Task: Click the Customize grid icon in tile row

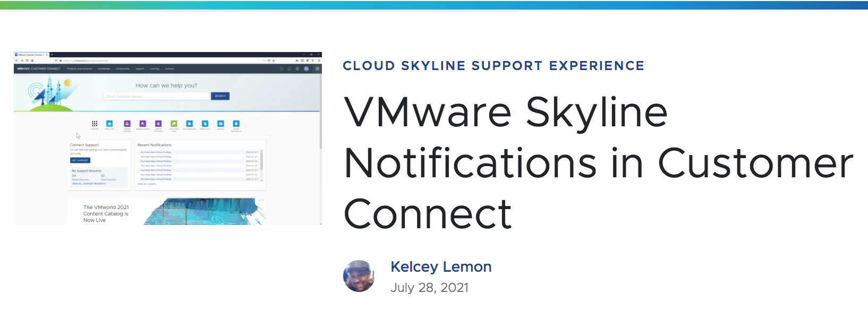Action: 95,124
